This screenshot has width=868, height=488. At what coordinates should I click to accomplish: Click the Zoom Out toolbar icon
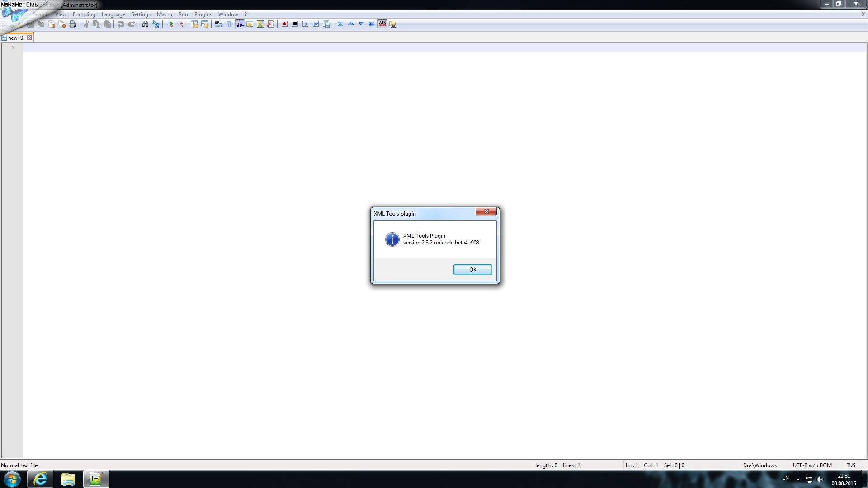pos(180,24)
